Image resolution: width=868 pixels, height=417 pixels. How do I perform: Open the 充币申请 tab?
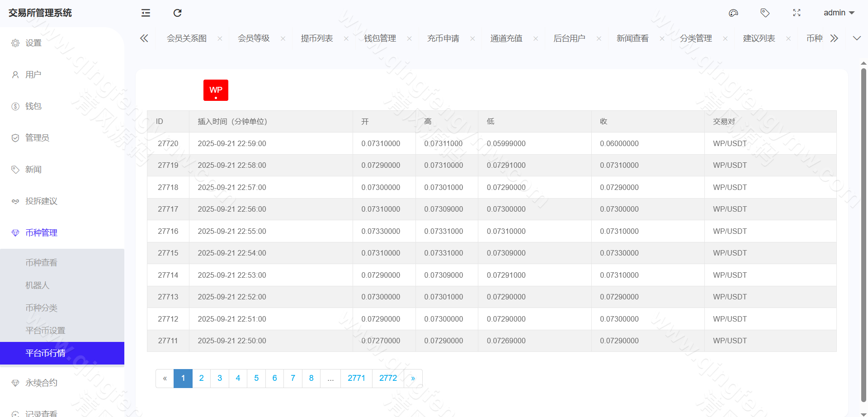(443, 38)
